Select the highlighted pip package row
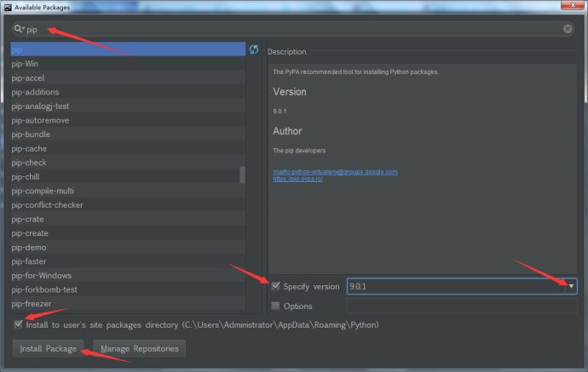This screenshot has width=588, height=372. [128, 49]
